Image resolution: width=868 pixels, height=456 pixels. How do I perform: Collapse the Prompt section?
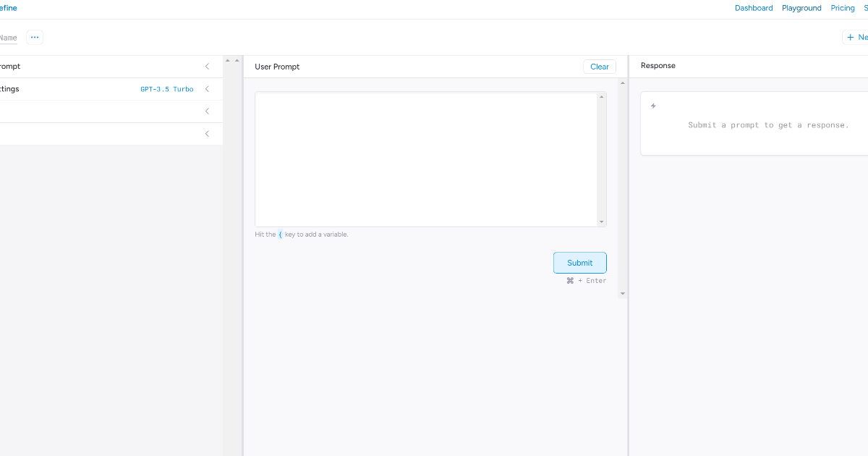pyautogui.click(x=207, y=66)
